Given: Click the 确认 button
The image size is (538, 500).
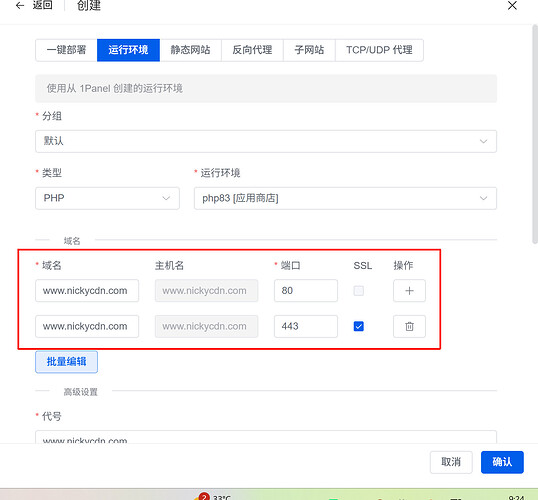Looking at the screenshot, I should coord(502,462).
